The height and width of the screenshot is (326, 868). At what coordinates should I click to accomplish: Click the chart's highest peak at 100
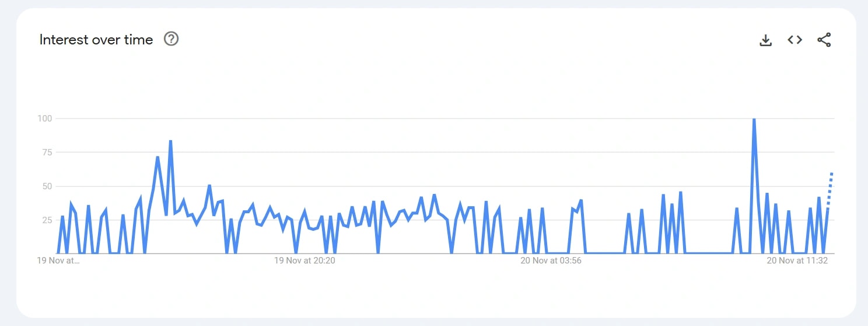click(754, 119)
